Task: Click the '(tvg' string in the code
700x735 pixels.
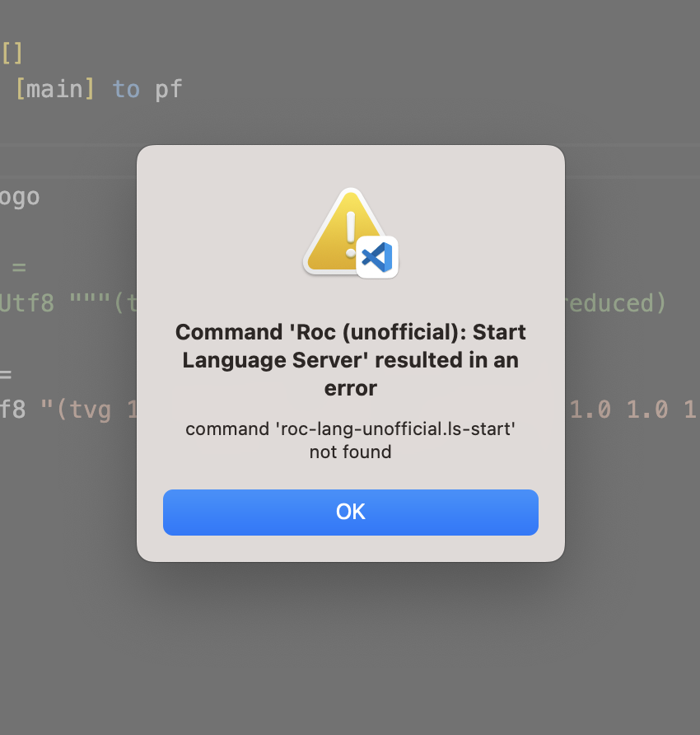Action: [83, 410]
